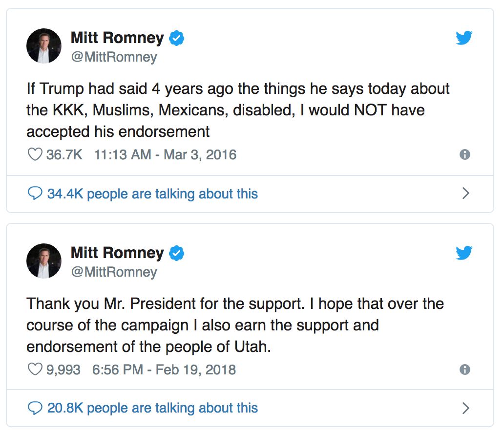Click '11:13 AM - Mar 3, 2016' timestamp
Image resolution: width=504 pixels, height=435 pixels.
165,154
